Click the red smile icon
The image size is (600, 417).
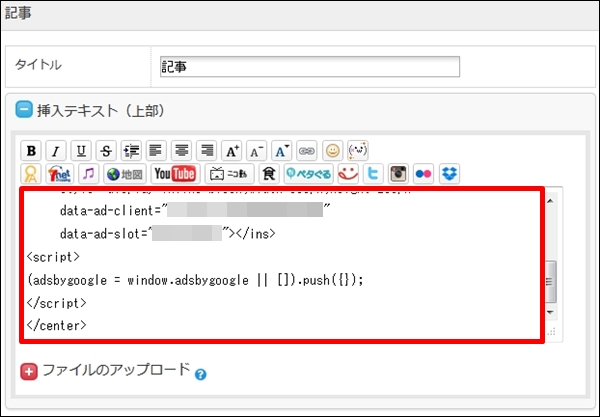click(x=348, y=174)
